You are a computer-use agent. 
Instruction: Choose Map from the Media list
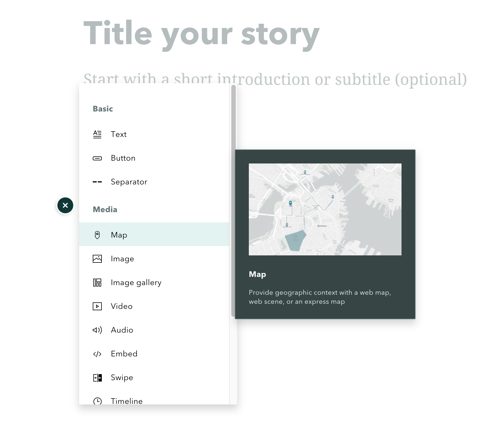[x=119, y=234]
